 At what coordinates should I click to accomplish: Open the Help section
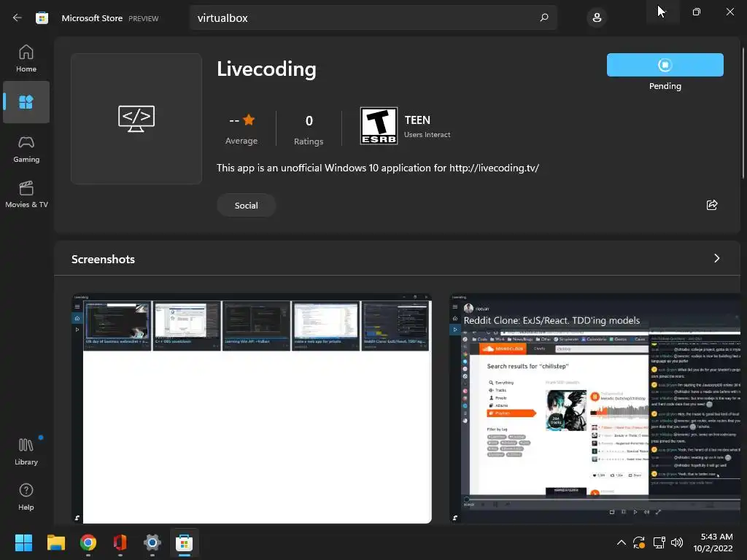click(26, 497)
